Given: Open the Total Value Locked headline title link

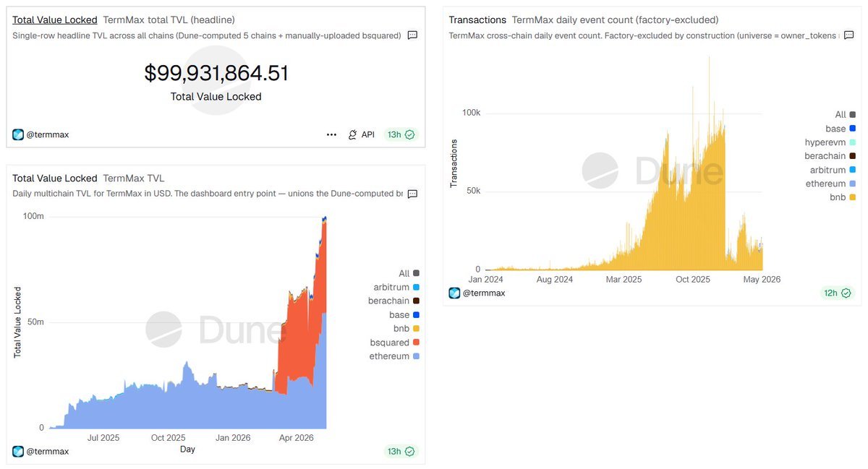Looking at the screenshot, I should pyautogui.click(x=55, y=20).
